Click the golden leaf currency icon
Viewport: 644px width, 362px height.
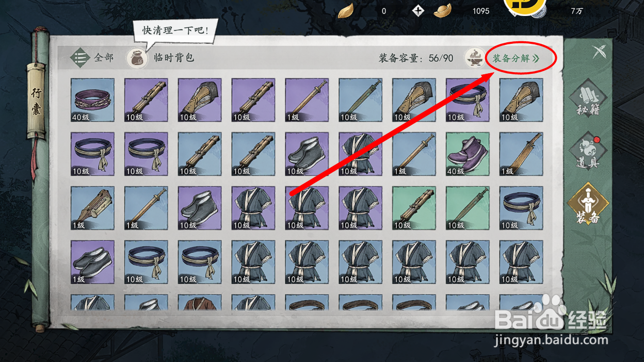[346, 10]
